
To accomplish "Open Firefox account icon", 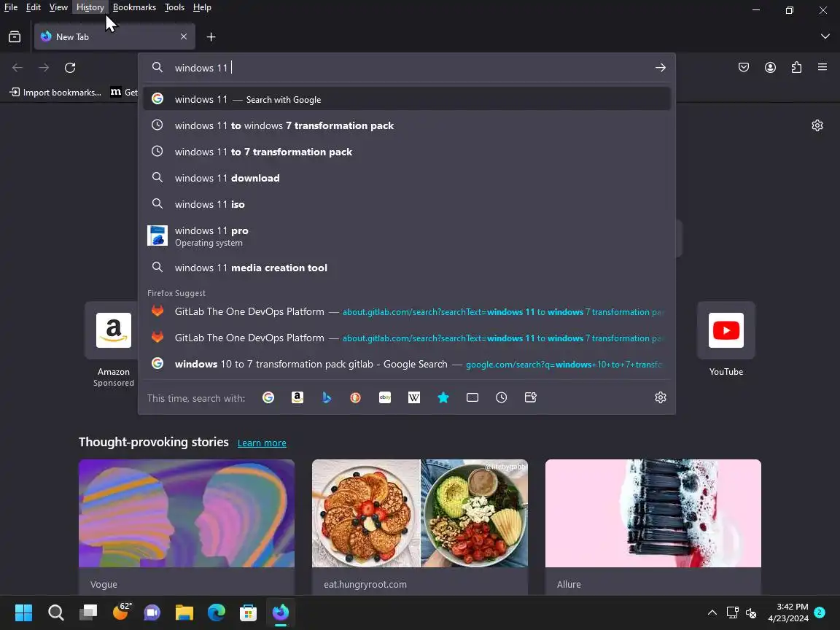I will pyautogui.click(x=770, y=68).
